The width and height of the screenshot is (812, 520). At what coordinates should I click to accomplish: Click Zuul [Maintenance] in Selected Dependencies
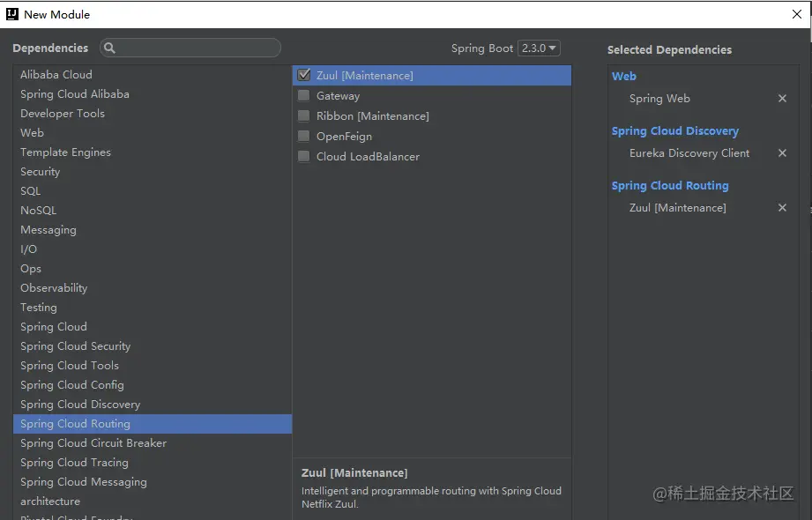point(678,208)
